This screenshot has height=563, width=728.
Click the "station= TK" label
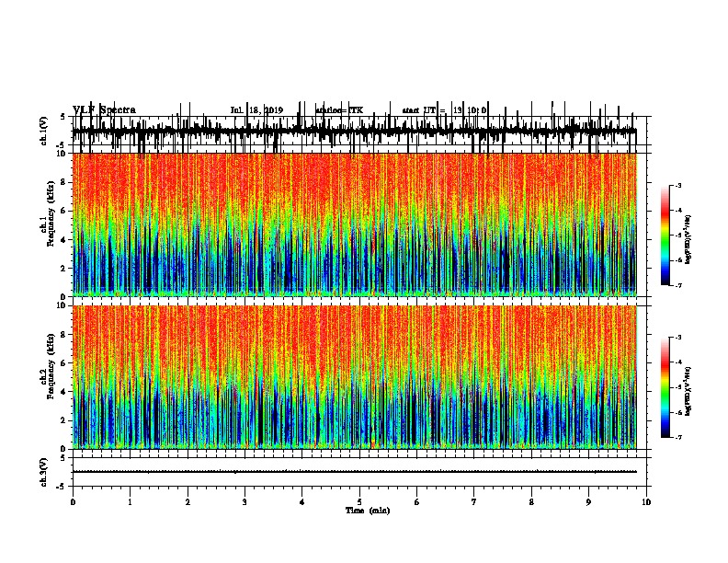pyautogui.click(x=339, y=110)
